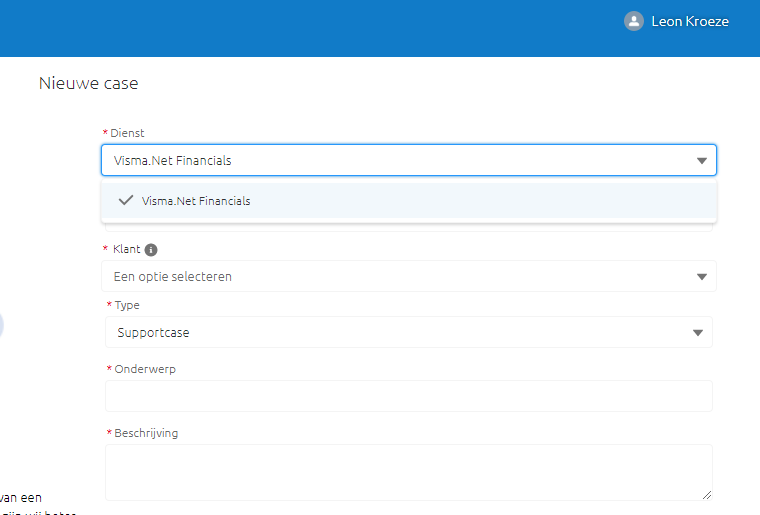The height and width of the screenshot is (515, 760).
Task: Click the Beschrijving field label
Action: point(146,433)
